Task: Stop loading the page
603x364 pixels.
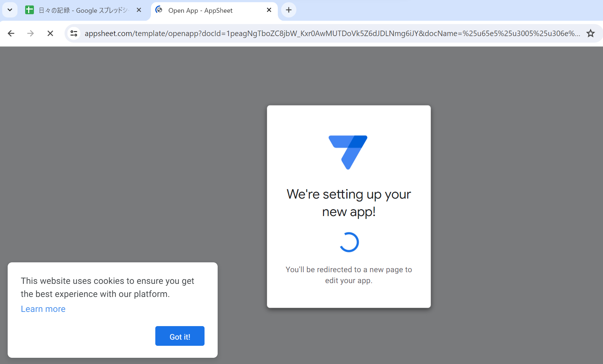Action: pyautogui.click(x=50, y=34)
